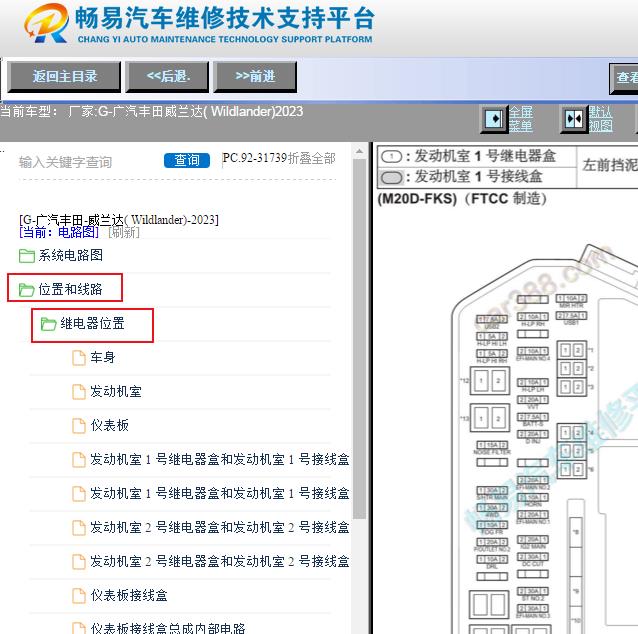This screenshot has width=638, height=634.
Task: Open the 发动机室 document
Action: (116, 392)
